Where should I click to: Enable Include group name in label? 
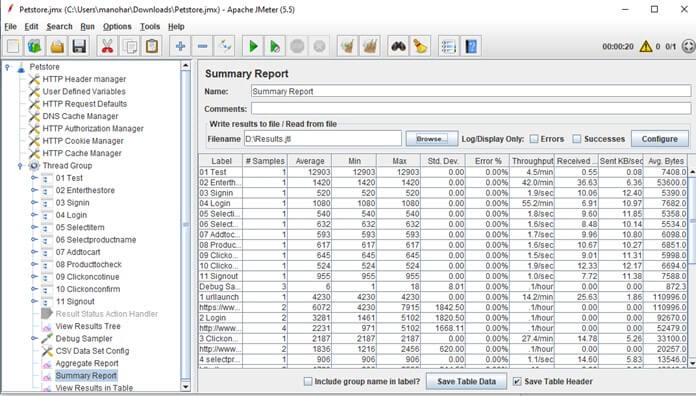308,381
